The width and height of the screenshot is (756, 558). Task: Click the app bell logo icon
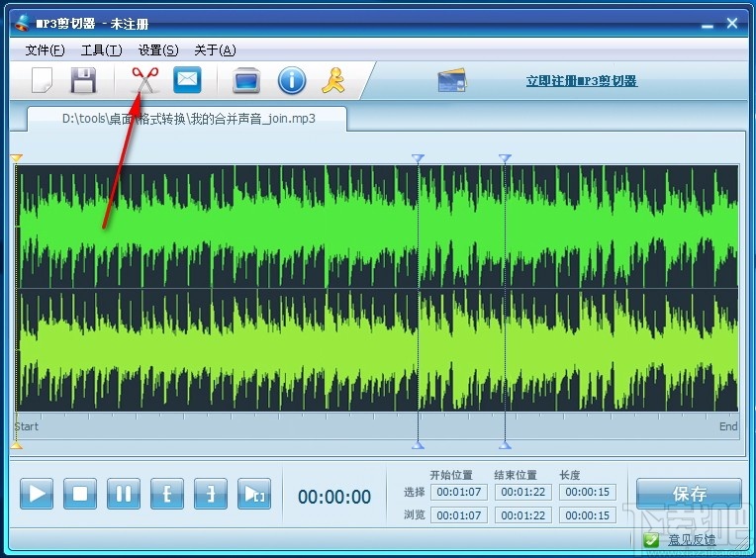point(23,23)
